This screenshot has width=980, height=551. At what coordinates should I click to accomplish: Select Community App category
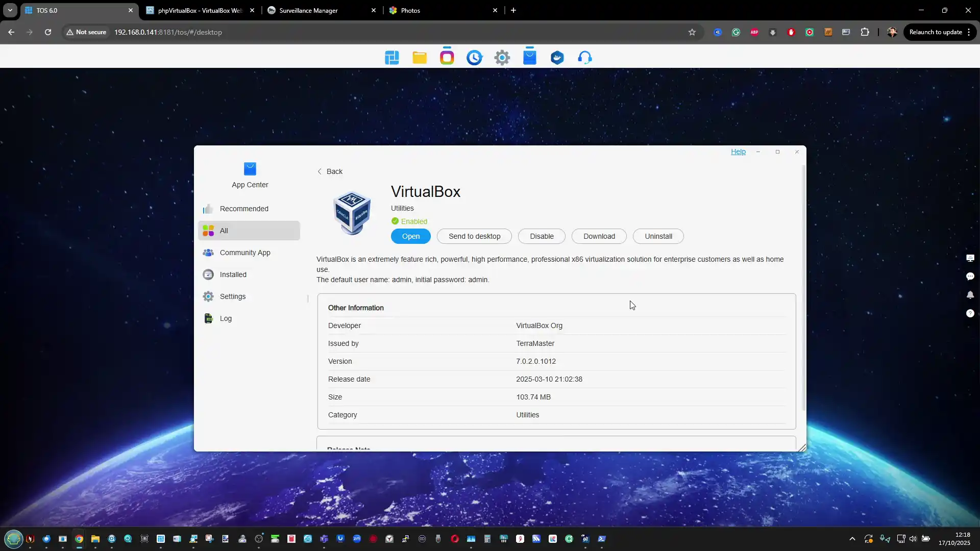click(245, 253)
